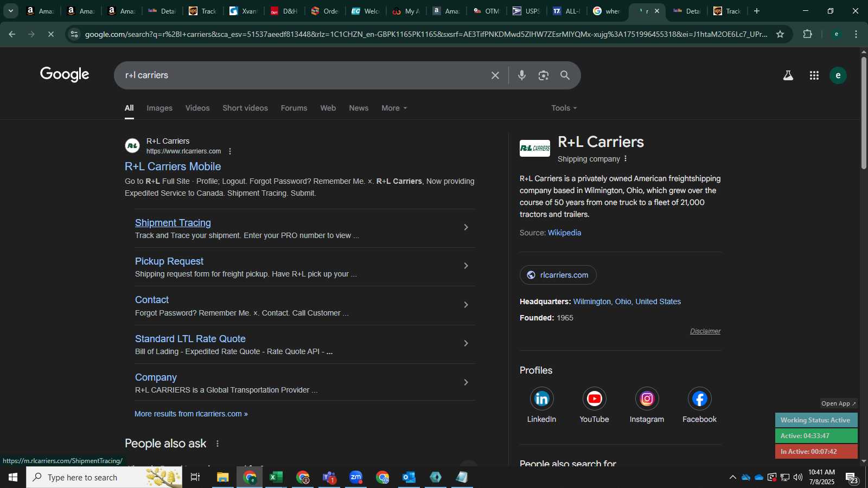Click the Windows 'Type here to search' box
Viewport: 868px width, 488px height.
(x=104, y=477)
